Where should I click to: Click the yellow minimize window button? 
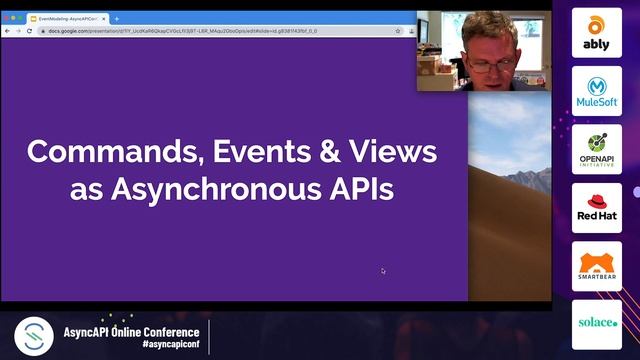[13, 18]
